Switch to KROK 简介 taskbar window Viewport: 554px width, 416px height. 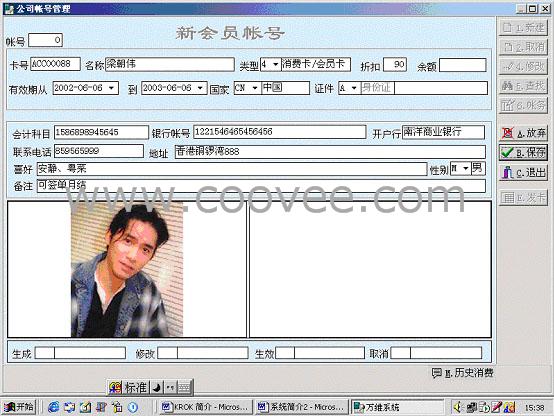(206, 407)
